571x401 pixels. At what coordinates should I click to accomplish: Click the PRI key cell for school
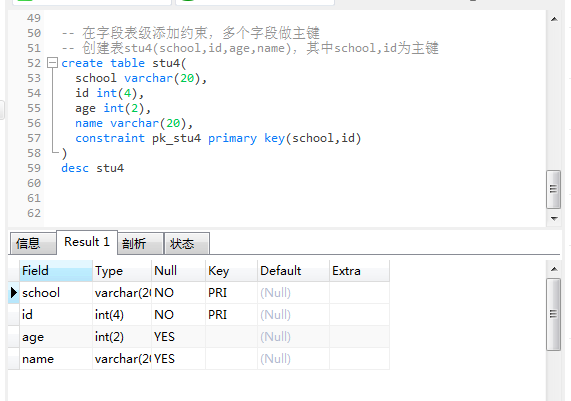[x=232, y=293]
